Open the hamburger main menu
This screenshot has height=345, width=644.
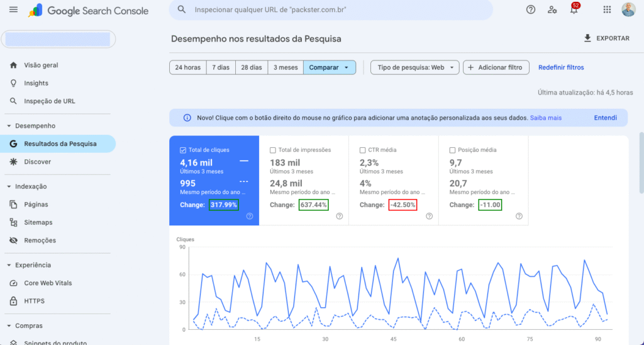[14, 10]
